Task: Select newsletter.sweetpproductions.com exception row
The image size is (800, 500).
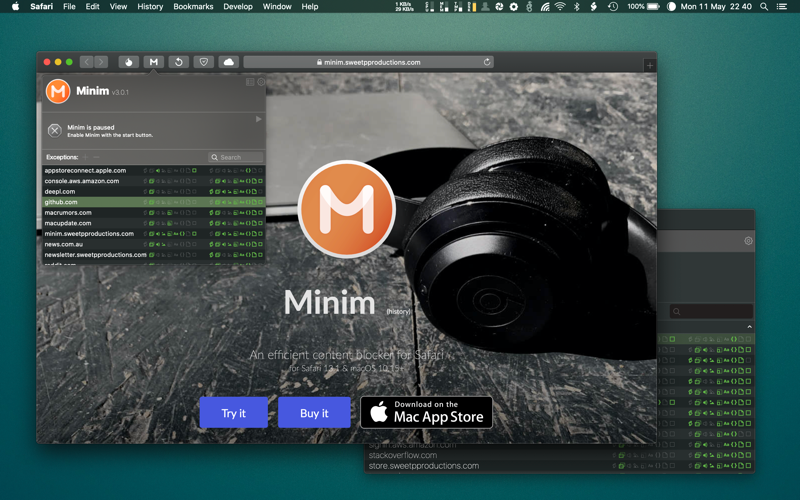Action: pyautogui.click(x=154, y=255)
